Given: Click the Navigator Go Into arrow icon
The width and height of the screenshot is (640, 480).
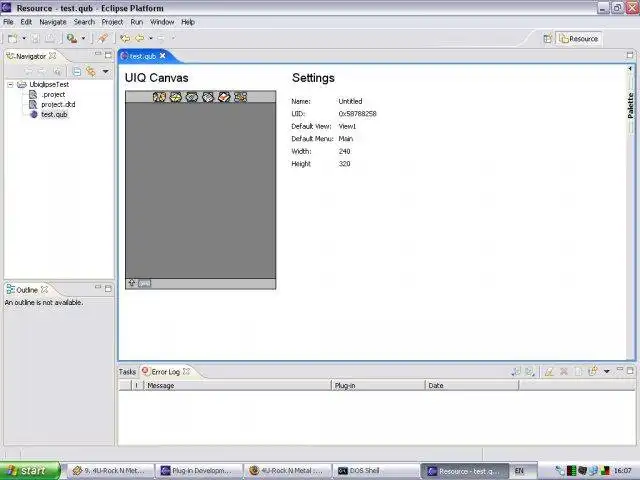Looking at the screenshot, I should [58, 72].
